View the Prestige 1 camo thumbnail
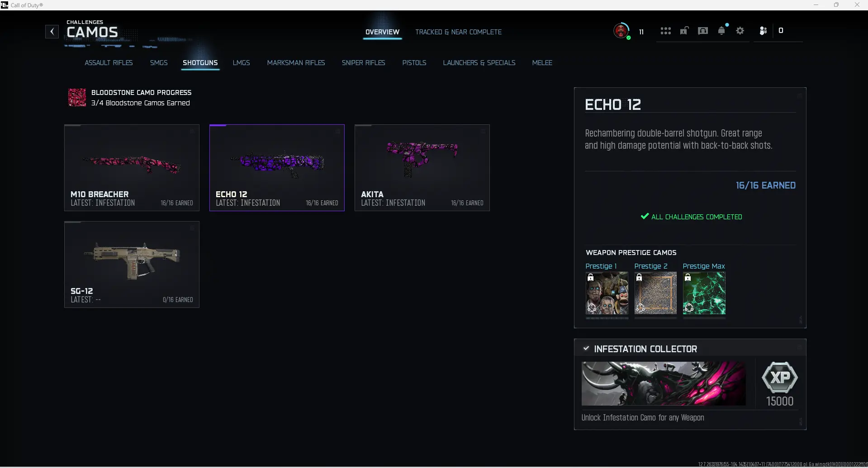This screenshot has height=468, width=868. 607,293
